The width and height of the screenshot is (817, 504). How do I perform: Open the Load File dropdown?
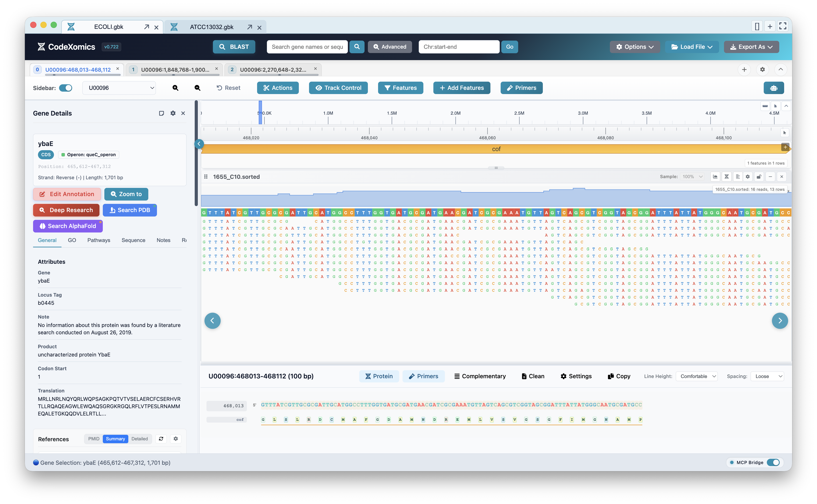[692, 47]
